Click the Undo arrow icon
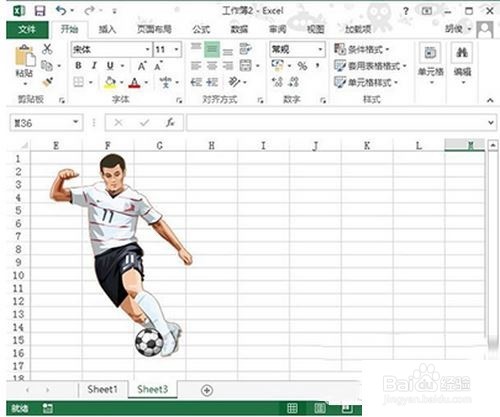 click(61, 11)
